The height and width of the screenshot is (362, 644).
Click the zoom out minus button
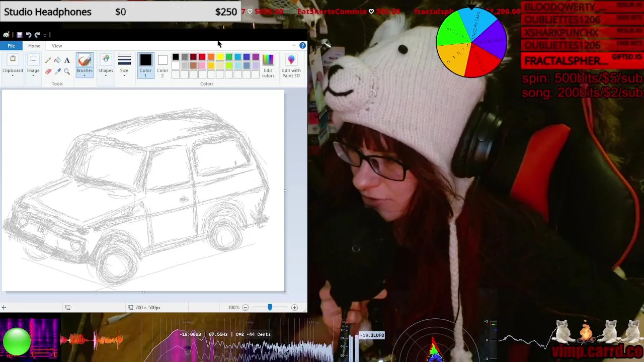(246, 307)
